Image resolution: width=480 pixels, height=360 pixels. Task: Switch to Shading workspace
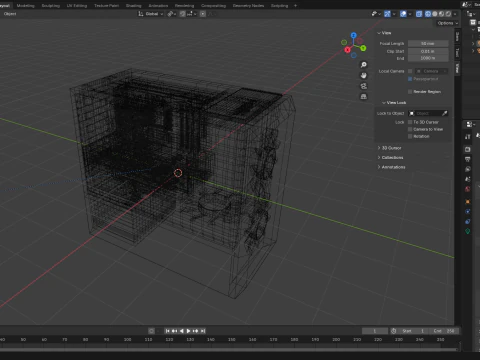134,5
